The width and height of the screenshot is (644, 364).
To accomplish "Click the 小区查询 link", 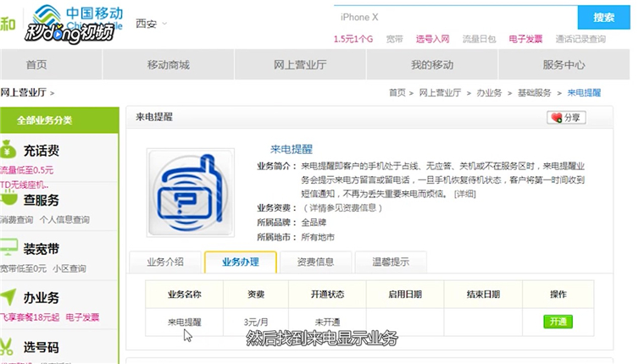I will pyautogui.click(x=69, y=268).
